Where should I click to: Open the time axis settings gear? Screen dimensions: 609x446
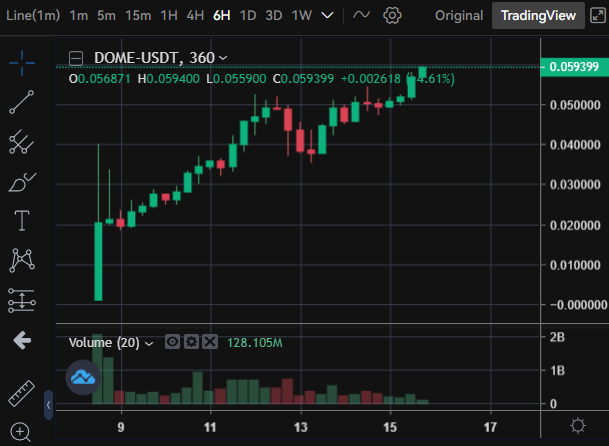coord(578,425)
